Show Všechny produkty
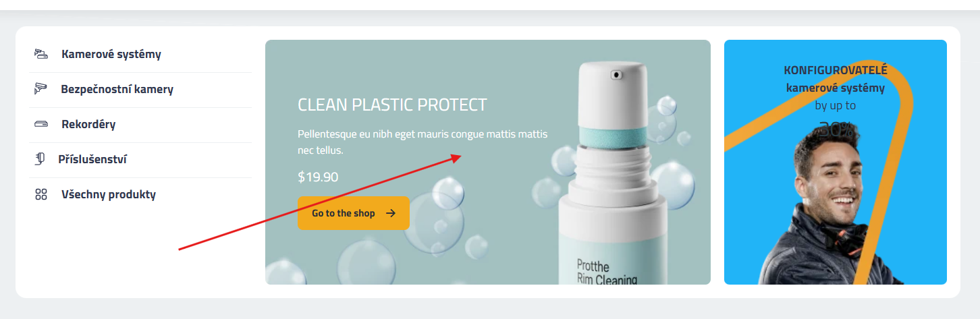This screenshot has height=319, width=980. click(109, 194)
